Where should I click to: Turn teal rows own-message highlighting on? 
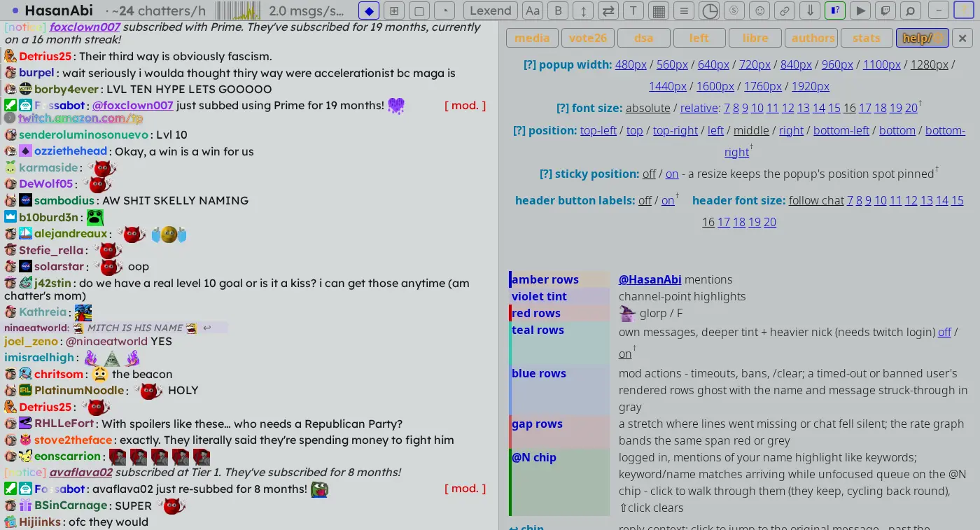coord(625,354)
